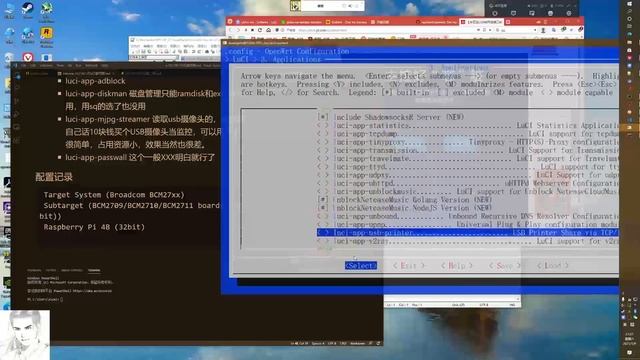
Task: Select the luci-app-udpxy row
Action: [x=467, y=175]
